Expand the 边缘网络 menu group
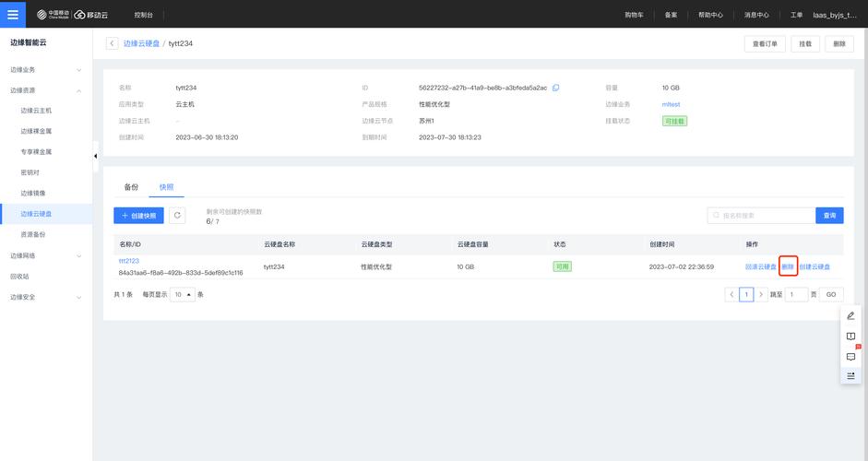Viewport: 868px width, 461px height. (46, 255)
